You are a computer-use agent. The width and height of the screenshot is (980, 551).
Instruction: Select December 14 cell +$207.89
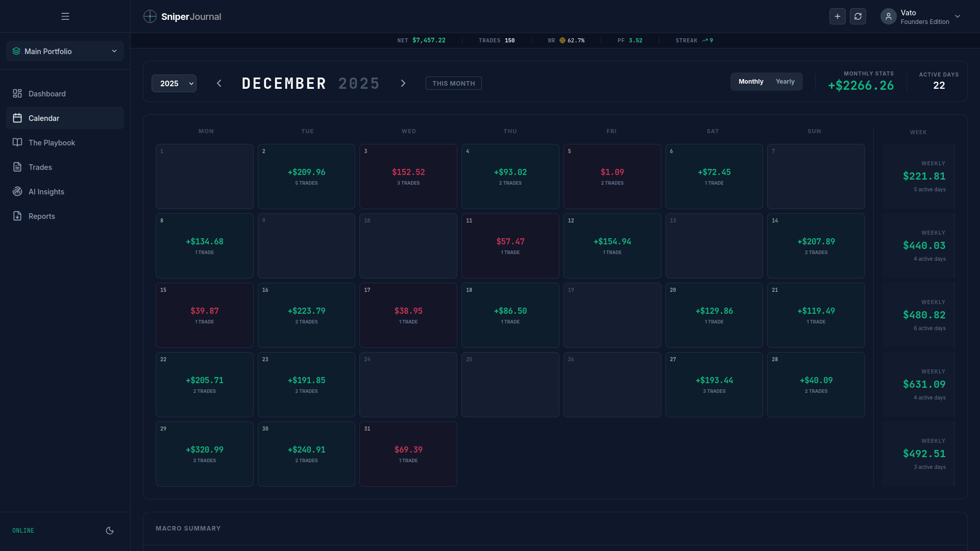tap(816, 246)
